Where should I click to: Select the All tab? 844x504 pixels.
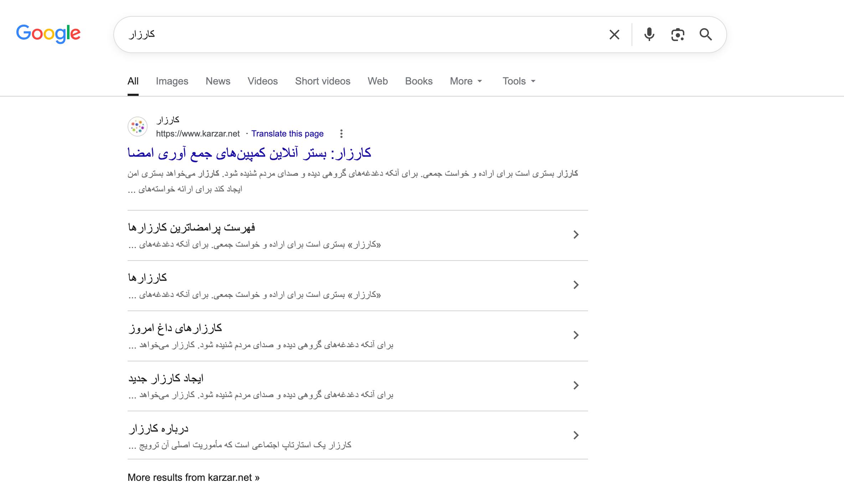(133, 81)
